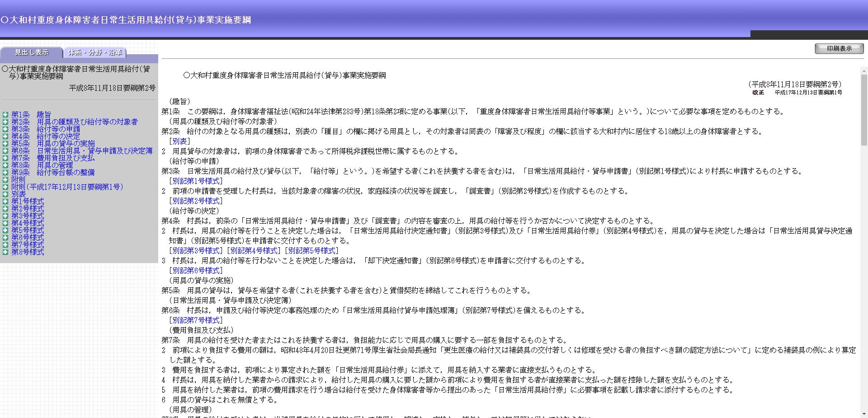Expand the 附則 entry in the sidebar
Viewport: 868px width, 418px height.
[5, 179]
